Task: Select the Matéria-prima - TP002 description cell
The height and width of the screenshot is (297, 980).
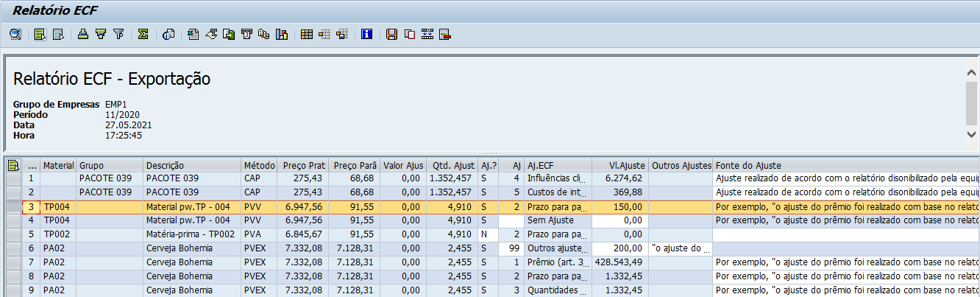Action: [192, 235]
